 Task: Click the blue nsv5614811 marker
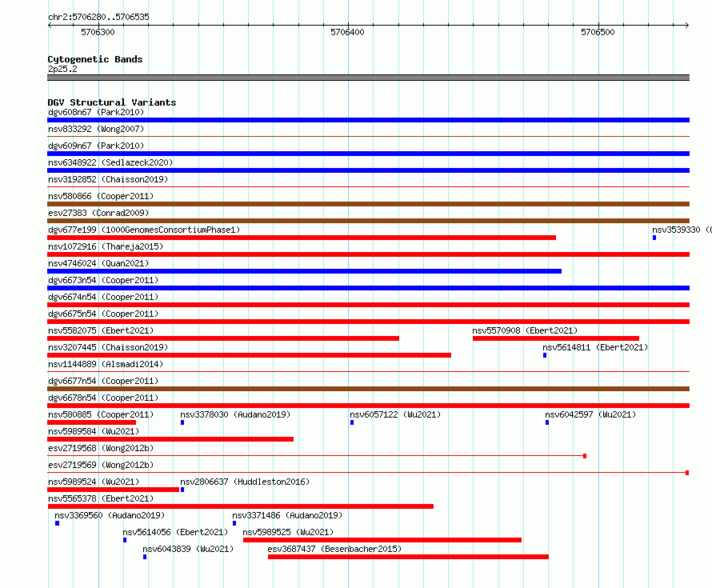tap(545, 355)
